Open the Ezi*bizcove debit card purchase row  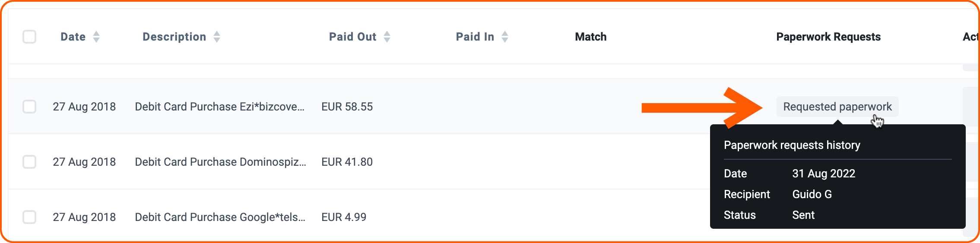tap(220, 107)
